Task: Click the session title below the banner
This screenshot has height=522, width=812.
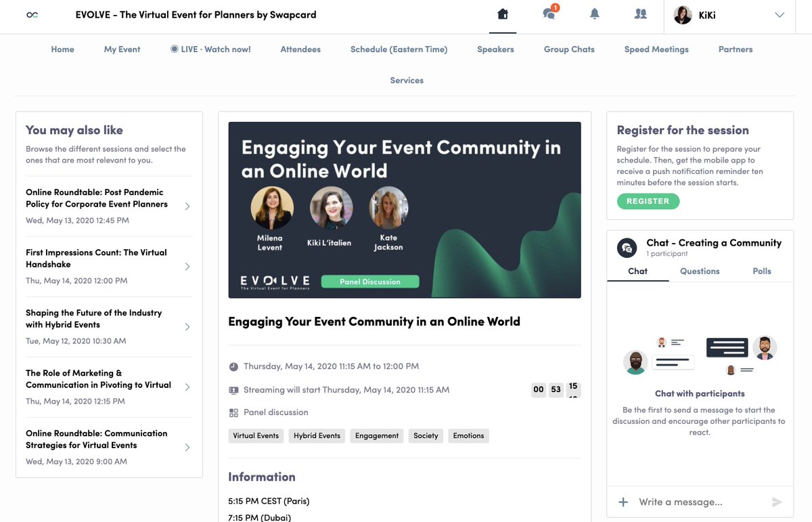Action: 374,322
